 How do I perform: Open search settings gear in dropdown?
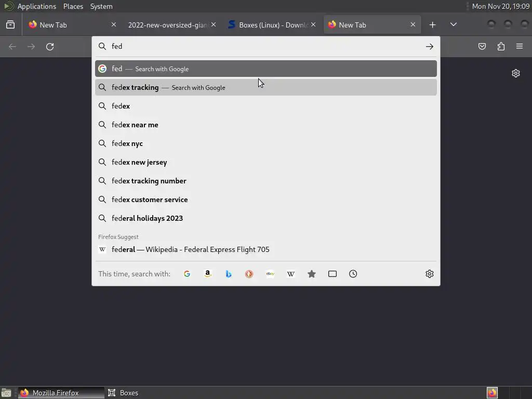click(430, 274)
